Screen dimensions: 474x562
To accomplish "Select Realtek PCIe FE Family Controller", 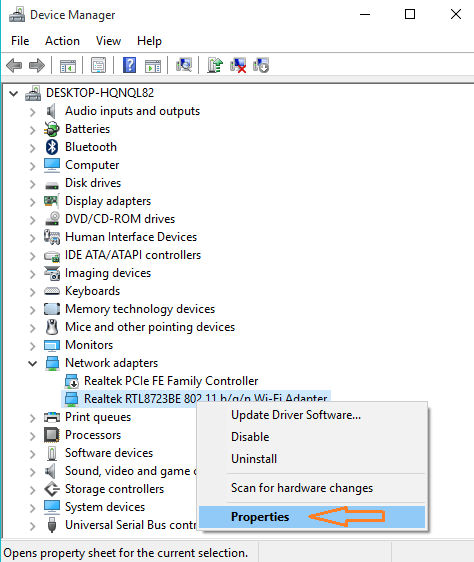I will tap(171, 381).
